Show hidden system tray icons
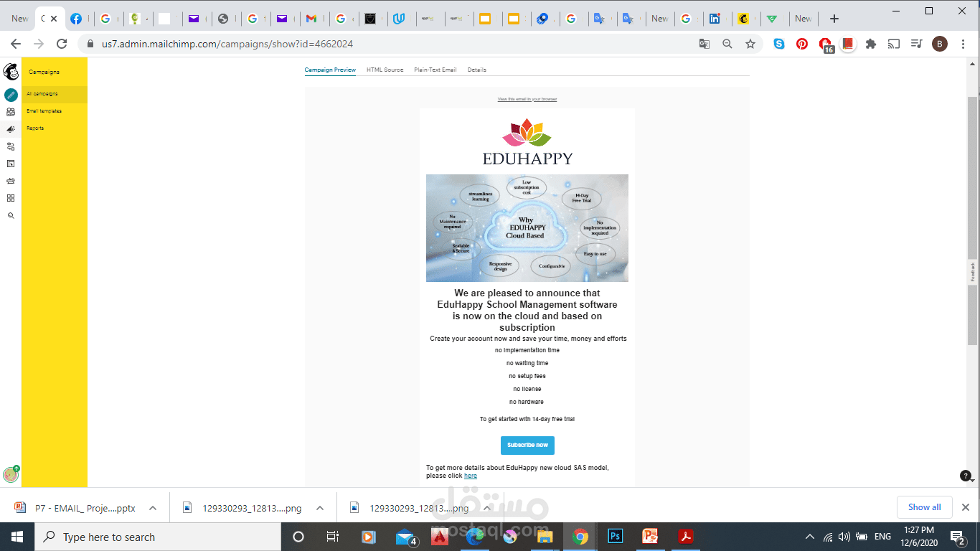 pyautogui.click(x=810, y=537)
